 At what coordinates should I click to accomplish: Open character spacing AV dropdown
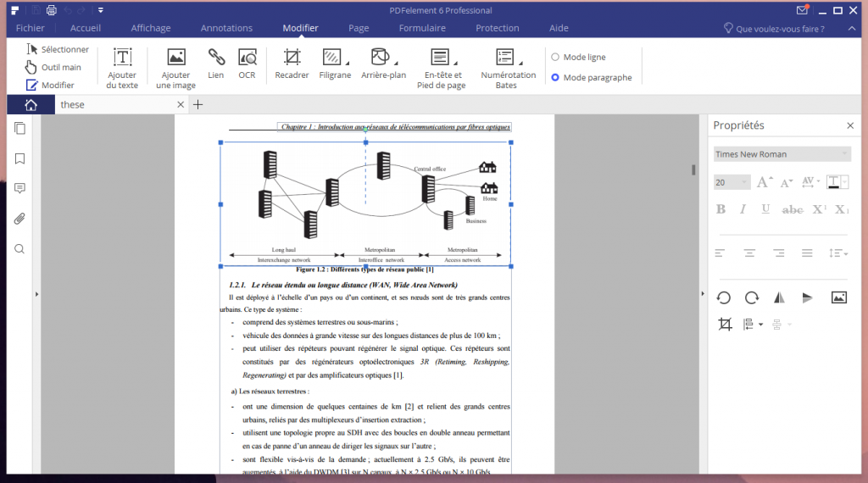811,181
